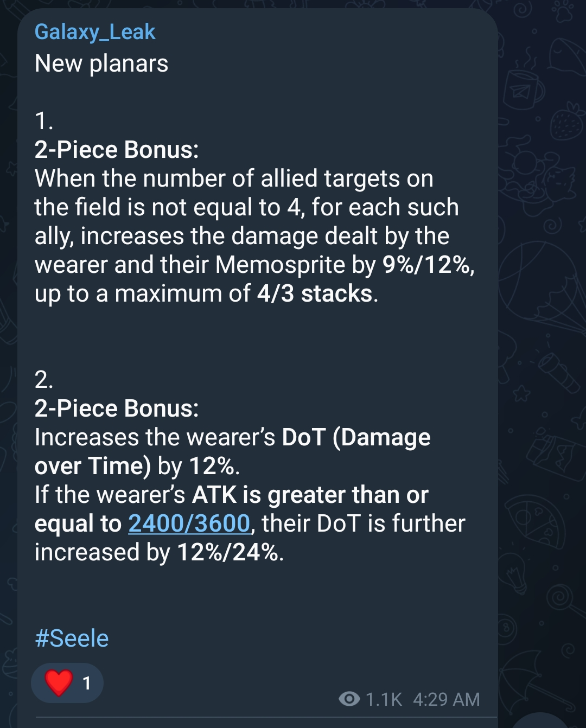This screenshot has width=586, height=728.
Task: Click the bold "9%/12%" text
Action: pyautogui.click(x=428, y=265)
